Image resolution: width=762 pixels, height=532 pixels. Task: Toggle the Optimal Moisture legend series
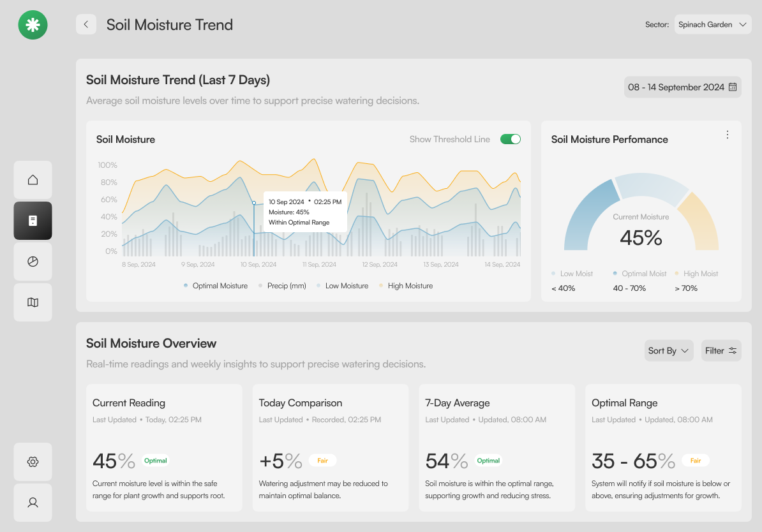(216, 286)
